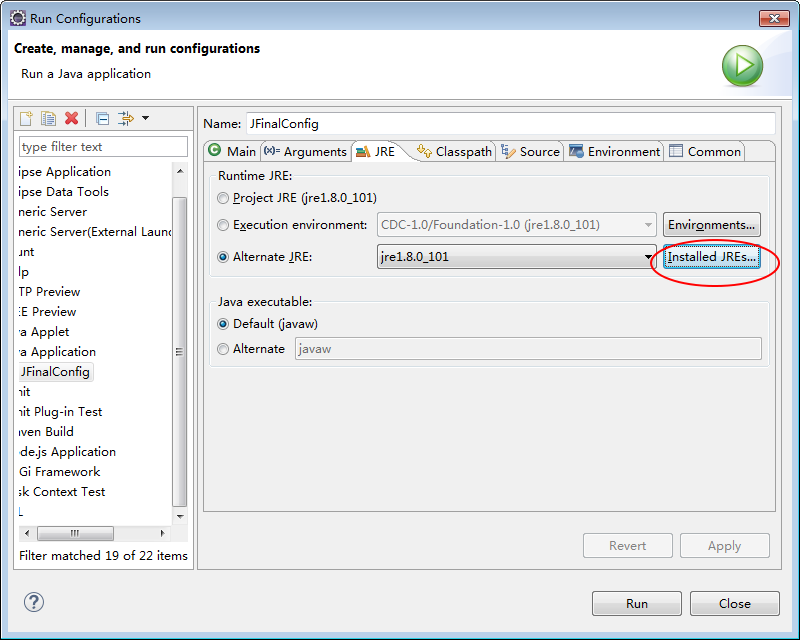Viewport: 800px width, 640px height.
Task: Select the Generic Server tree item
Action: (53, 212)
